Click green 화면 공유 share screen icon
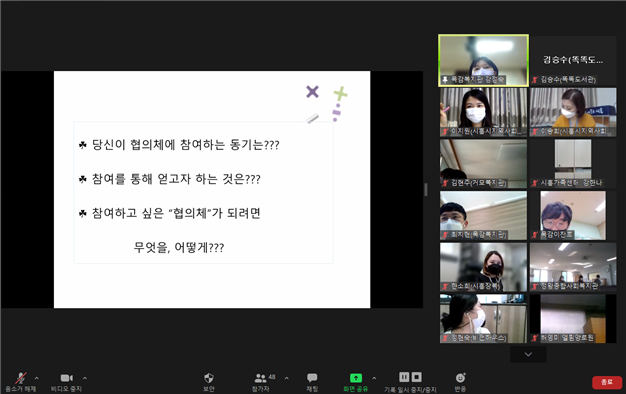Screen dimensions: 626x394 [356, 378]
